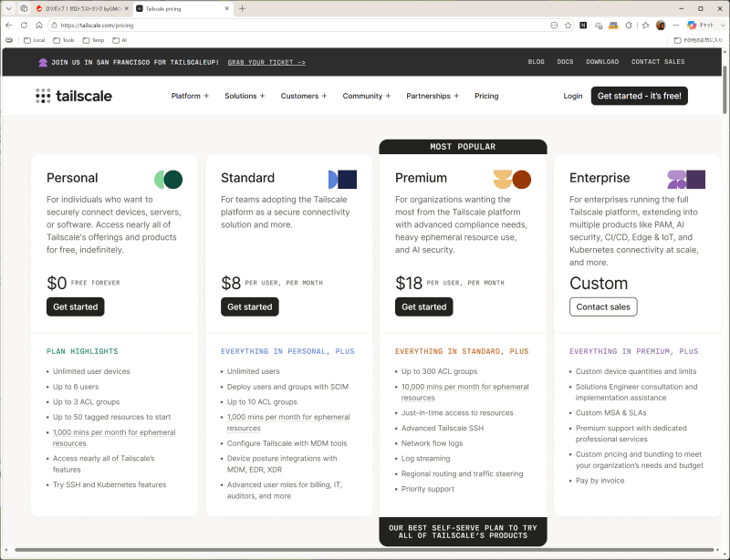Click Get started under Standard plan
730x560 pixels.
tap(249, 306)
